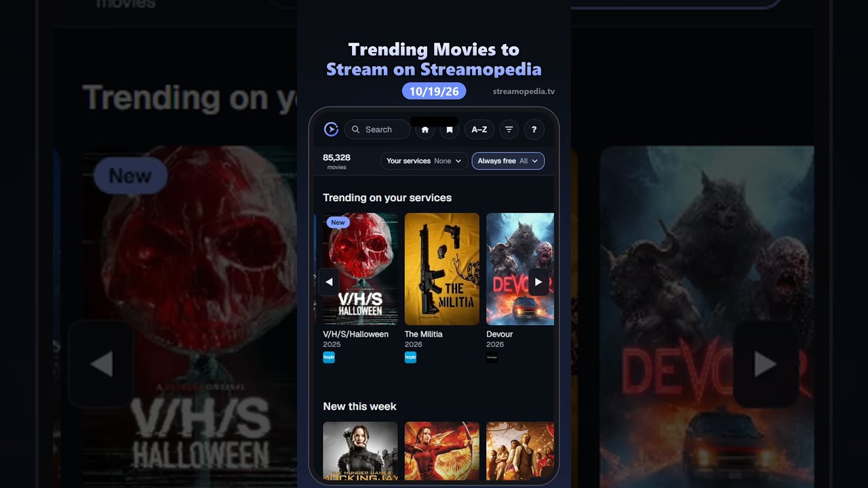This screenshot has width=868, height=488.
Task: Open the A–Z listing button
Action: (x=479, y=129)
